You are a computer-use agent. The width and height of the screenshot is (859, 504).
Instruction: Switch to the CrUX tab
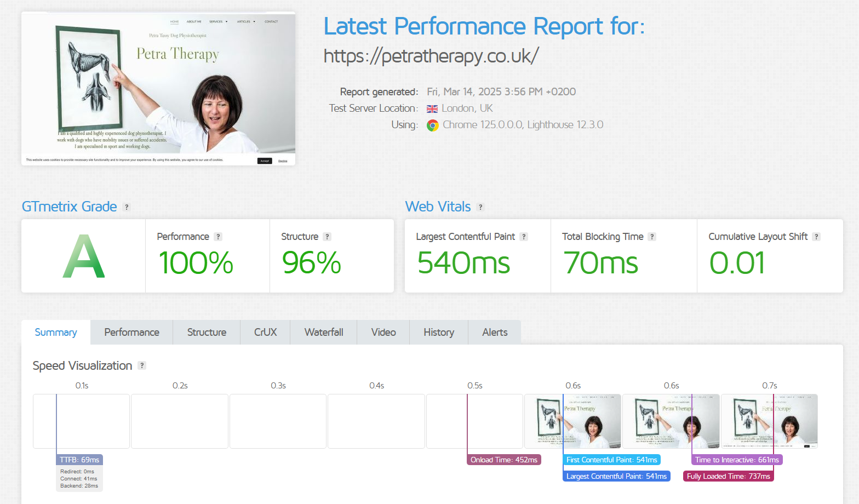(265, 333)
